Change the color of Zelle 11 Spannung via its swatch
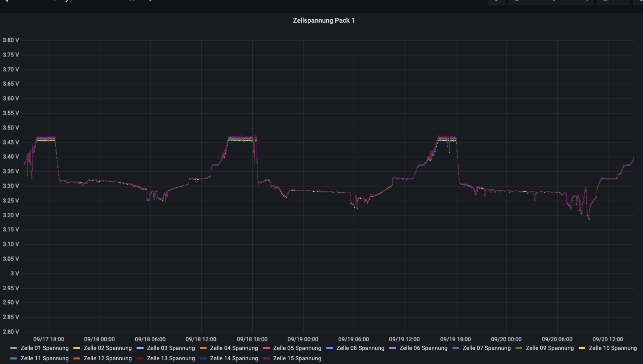 coord(14,359)
